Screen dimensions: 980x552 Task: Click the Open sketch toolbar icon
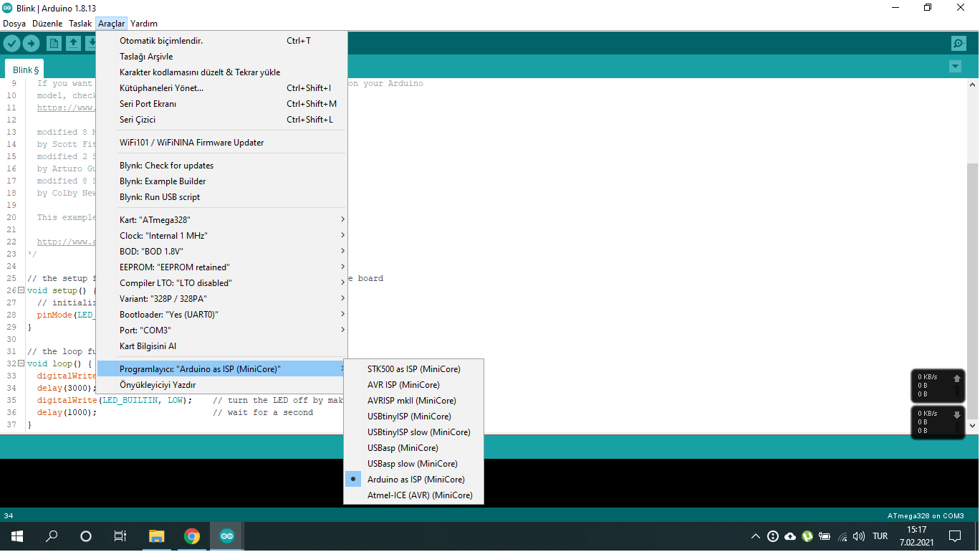click(73, 44)
